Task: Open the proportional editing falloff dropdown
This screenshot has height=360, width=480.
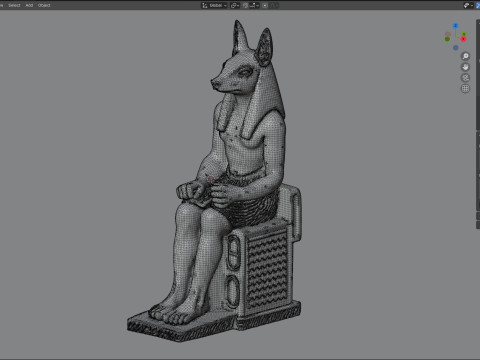Action: coord(274,5)
